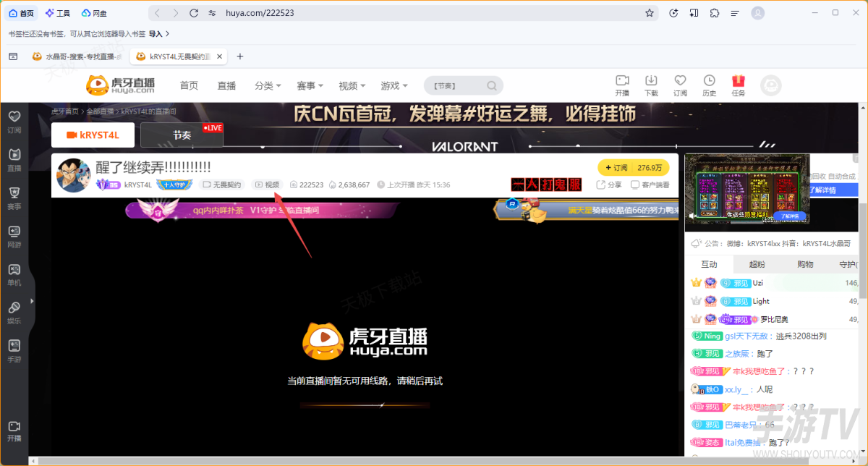Click browser back arrow
The height and width of the screenshot is (466, 868).
pos(158,13)
